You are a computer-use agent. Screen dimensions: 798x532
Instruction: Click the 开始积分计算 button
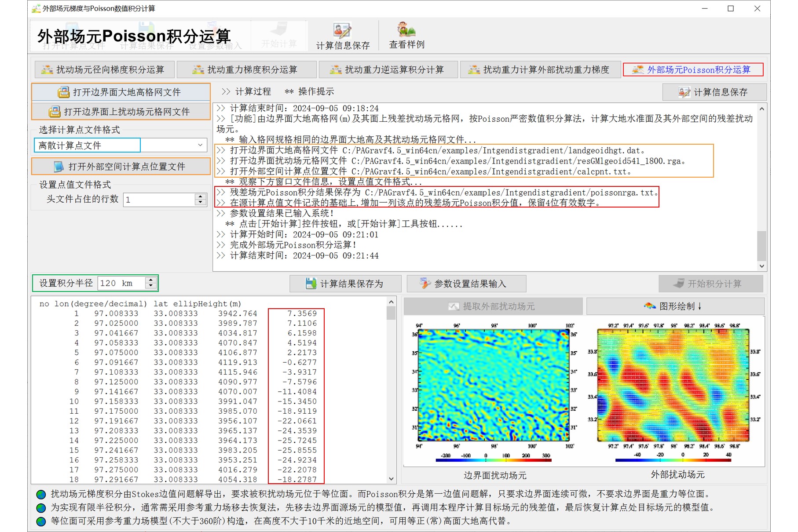pos(710,284)
